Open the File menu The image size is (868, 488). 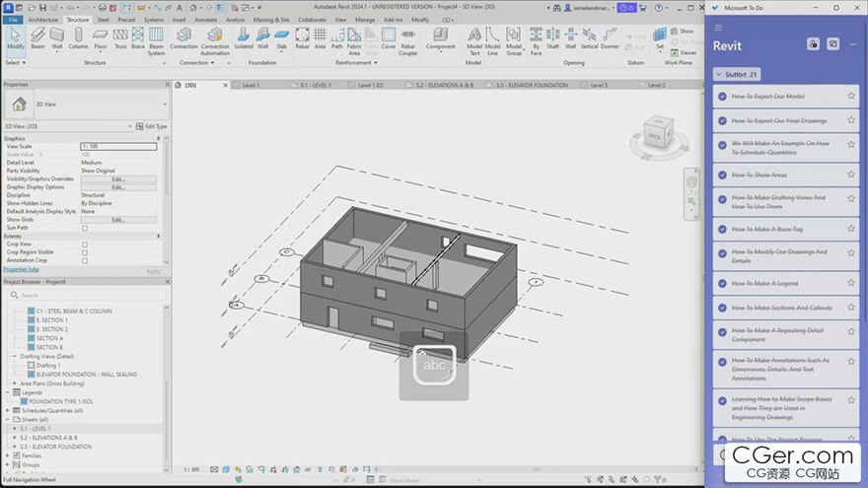point(13,20)
